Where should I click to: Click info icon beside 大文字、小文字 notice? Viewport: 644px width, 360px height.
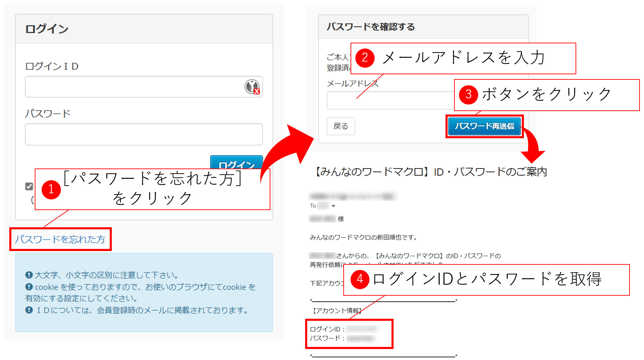(29, 275)
